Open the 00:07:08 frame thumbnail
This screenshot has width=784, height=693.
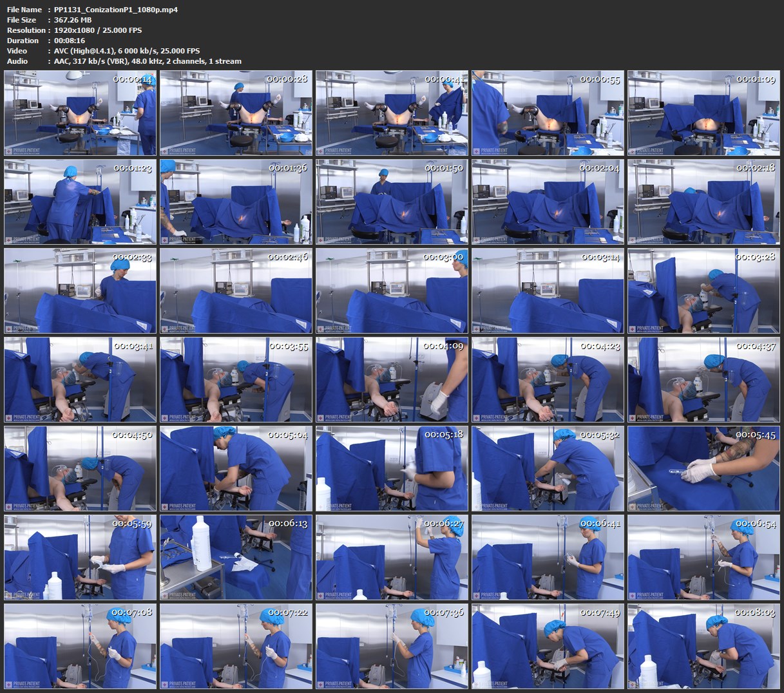[x=80, y=646]
